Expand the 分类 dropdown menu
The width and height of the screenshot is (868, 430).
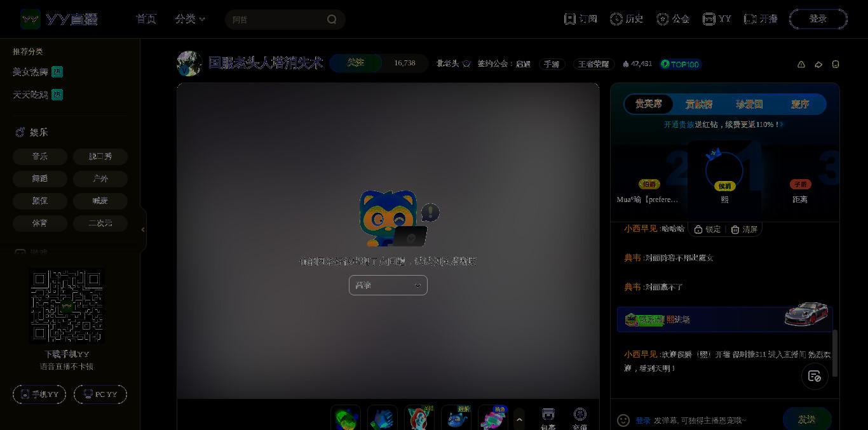[190, 19]
